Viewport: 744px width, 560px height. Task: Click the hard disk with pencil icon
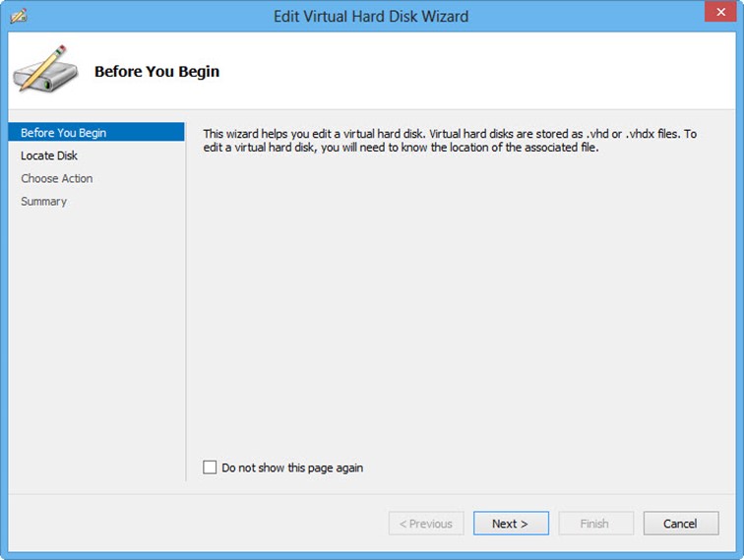point(45,69)
